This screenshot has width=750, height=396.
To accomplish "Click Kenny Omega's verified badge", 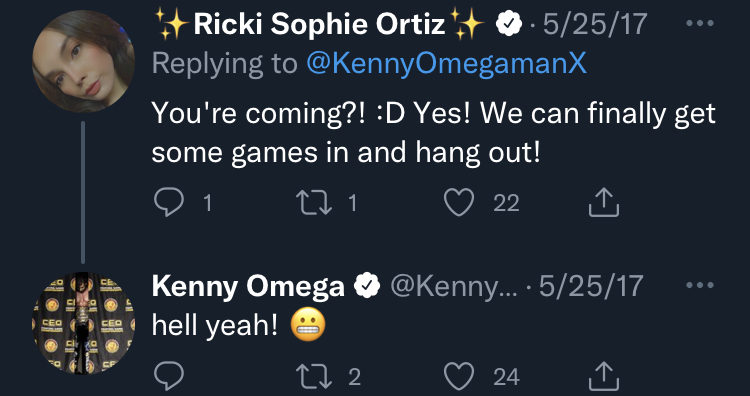I will 367,286.
